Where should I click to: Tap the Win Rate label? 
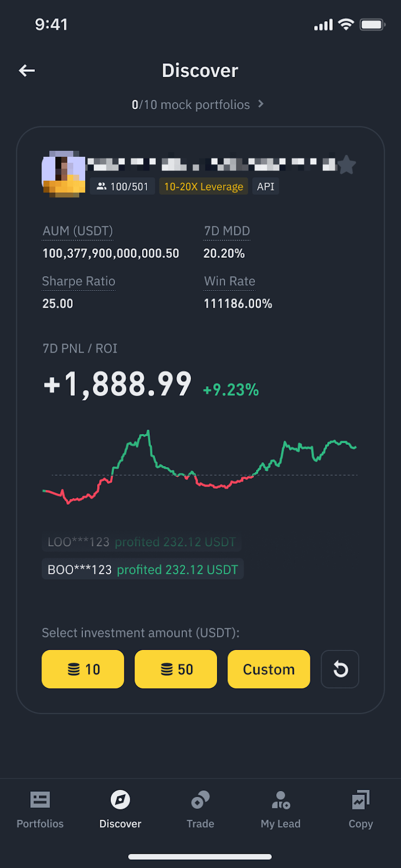[x=230, y=281]
